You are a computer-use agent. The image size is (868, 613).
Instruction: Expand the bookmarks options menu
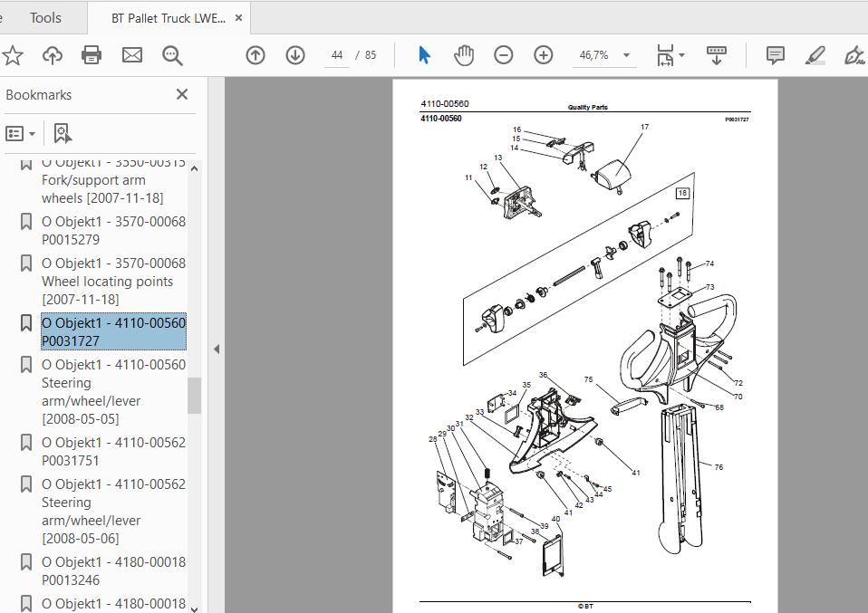(x=21, y=134)
